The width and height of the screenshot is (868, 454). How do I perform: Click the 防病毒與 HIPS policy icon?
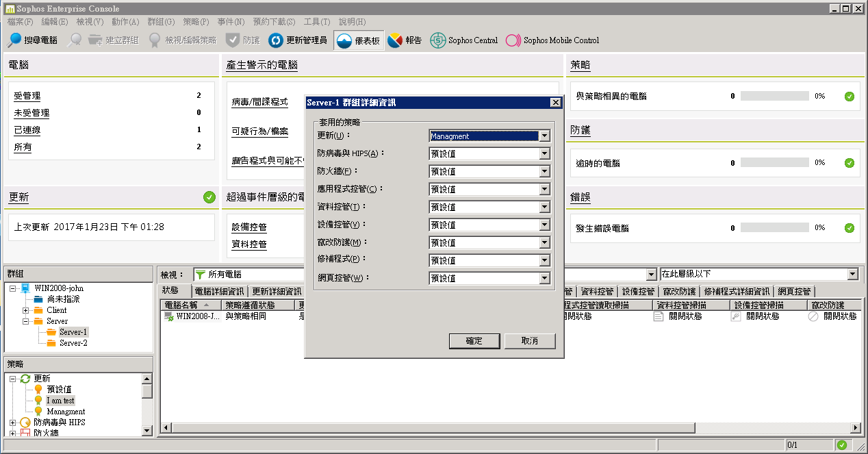coord(25,423)
